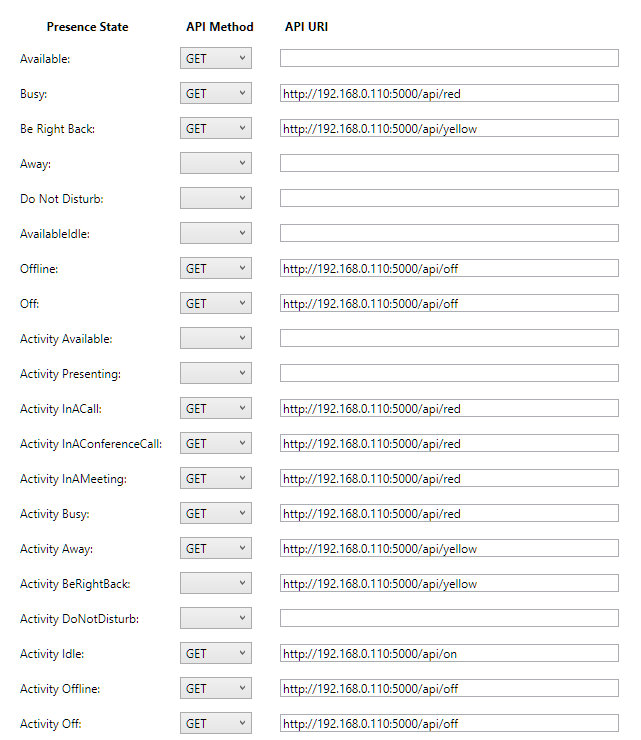The height and width of the screenshot is (740, 641).
Task: Click the 'Activity DoNotDisturb:' label
Action: 79,619
